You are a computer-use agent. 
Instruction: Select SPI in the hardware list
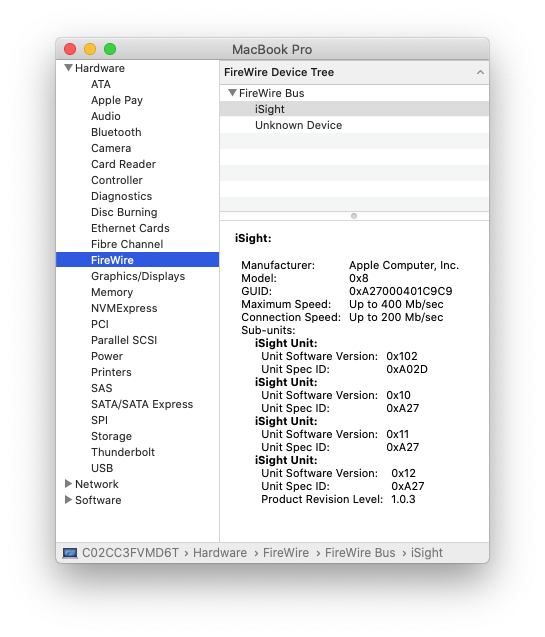99,420
